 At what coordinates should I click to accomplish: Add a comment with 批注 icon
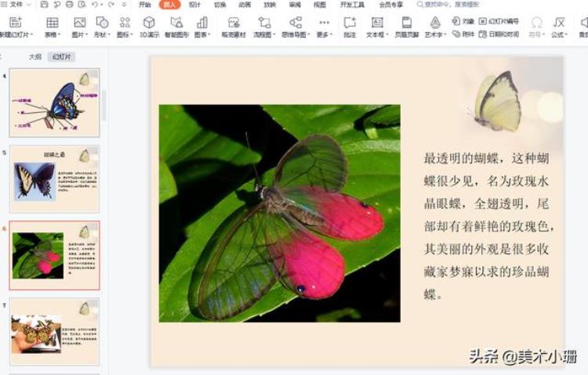point(350,22)
